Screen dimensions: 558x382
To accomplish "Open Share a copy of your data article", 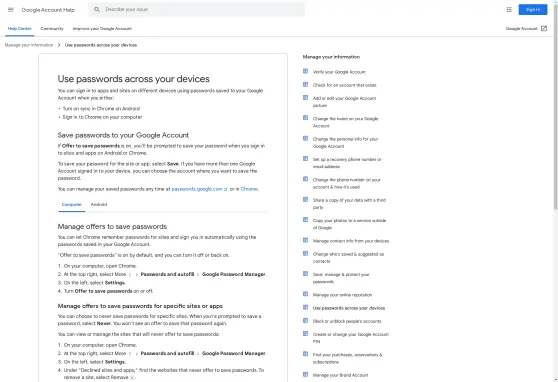I will pyautogui.click(x=349, y=204).
